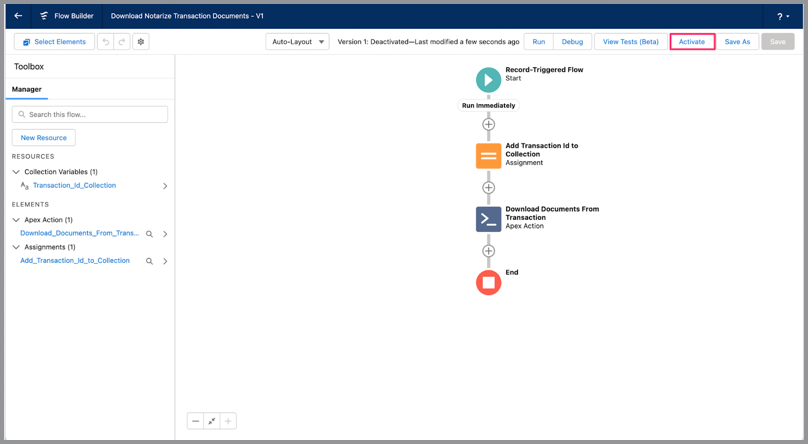Image resolution: width=808 pixels, height=444 pixels.
Task: Click the New Resource button
Action: pyautogui.click(x=44, y=138)
